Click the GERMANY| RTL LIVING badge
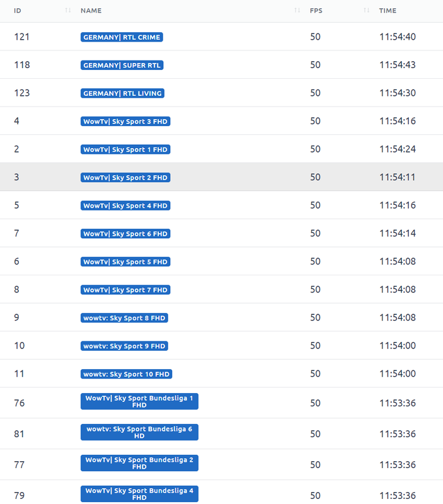 click(x=122, y=93)
